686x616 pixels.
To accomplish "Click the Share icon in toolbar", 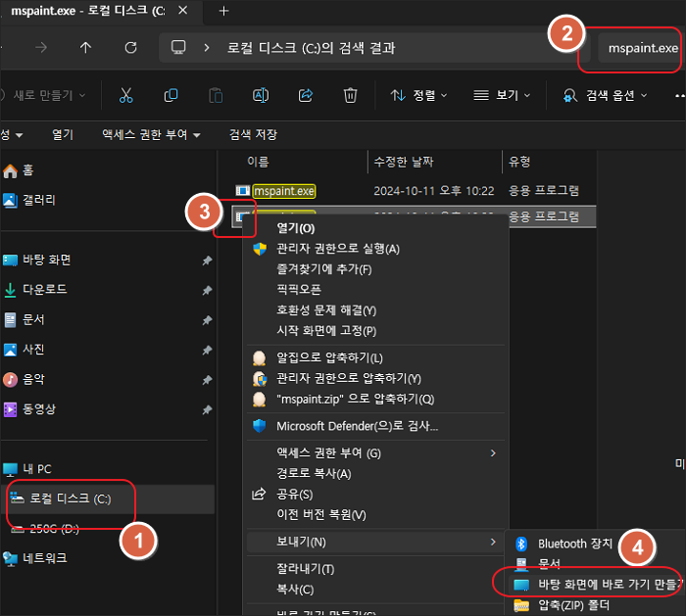I will pos(306,95).
